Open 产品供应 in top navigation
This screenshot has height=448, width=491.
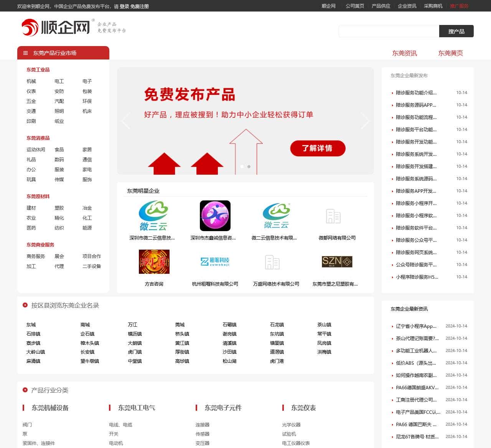click(381, 6)
